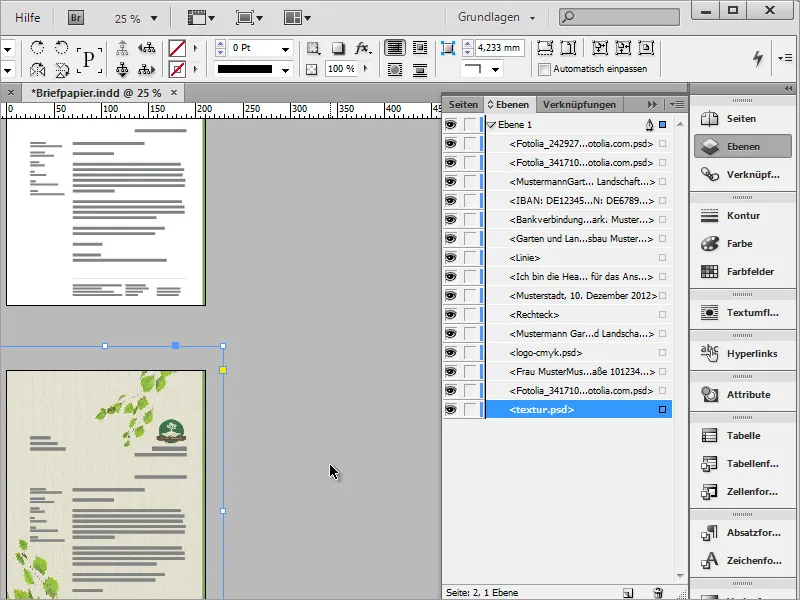The height and width of the screenshot is (600, 800).
Task: Toggle lock box for Ebene 1
Action: [x=470, y=124]
